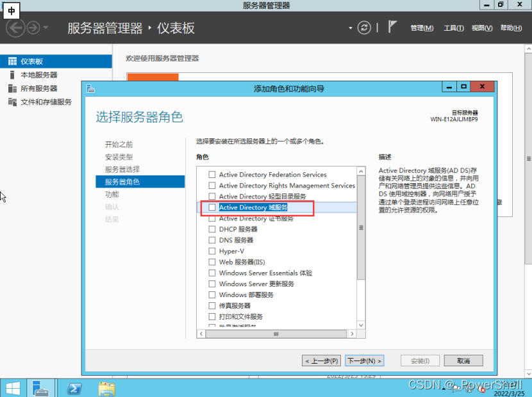Viewport: 532px width, 397px height.
Task: Click roles list vertical scrollbar thumb
Action: [361, 227]
